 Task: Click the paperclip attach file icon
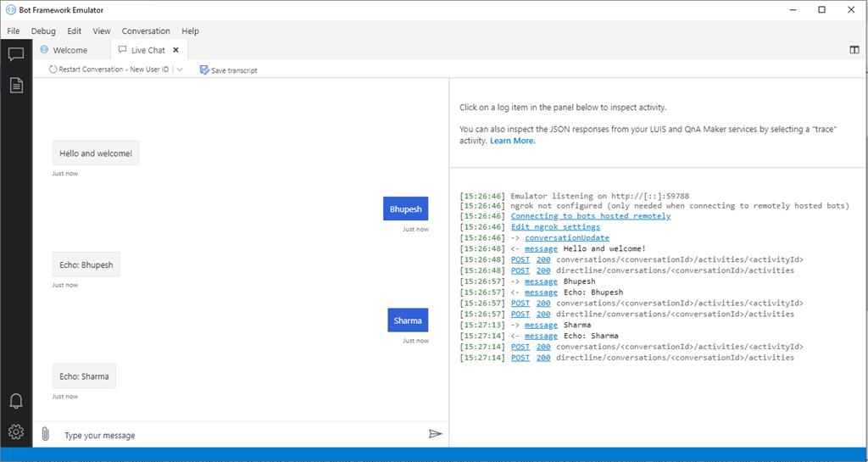pyautogui.click(x=46, y=434)
